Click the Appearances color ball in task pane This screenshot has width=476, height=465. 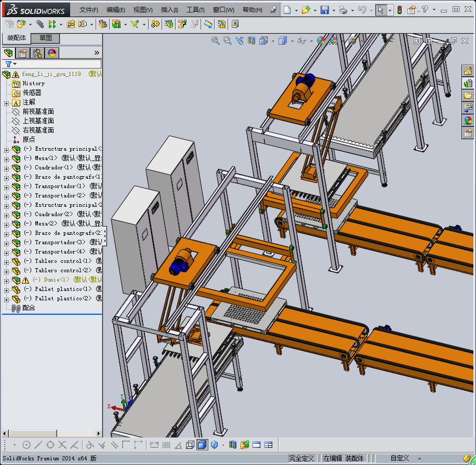(x=468, y=121)
